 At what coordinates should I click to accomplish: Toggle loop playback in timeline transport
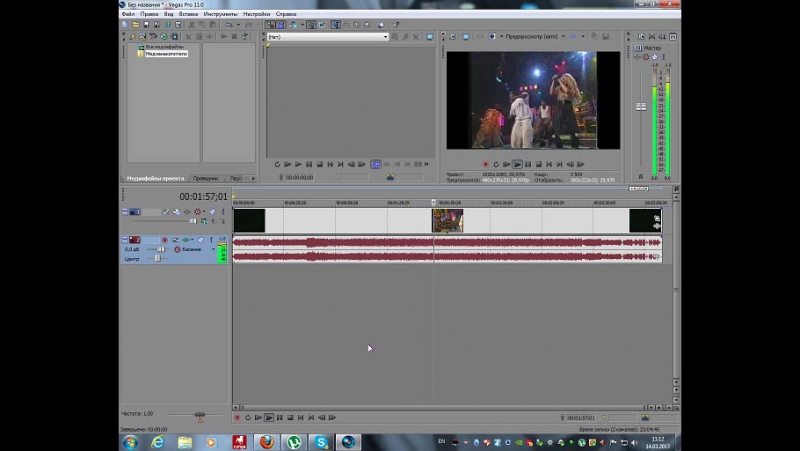247,417
